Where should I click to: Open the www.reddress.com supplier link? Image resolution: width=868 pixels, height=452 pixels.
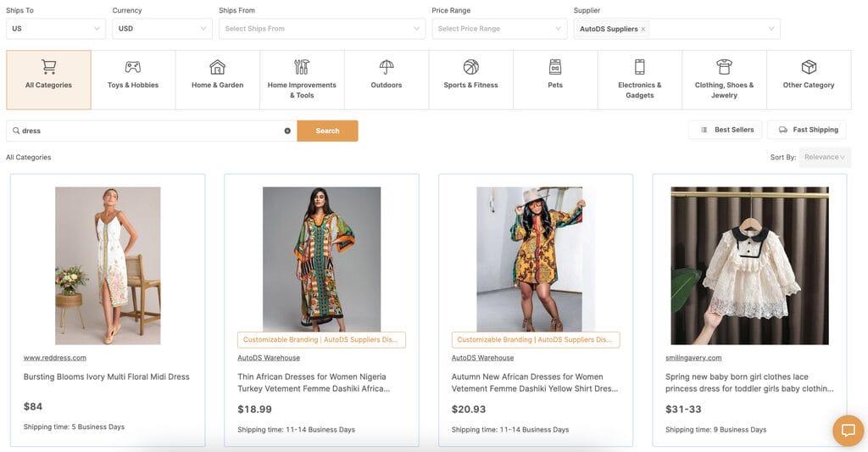tap(55, 358)
